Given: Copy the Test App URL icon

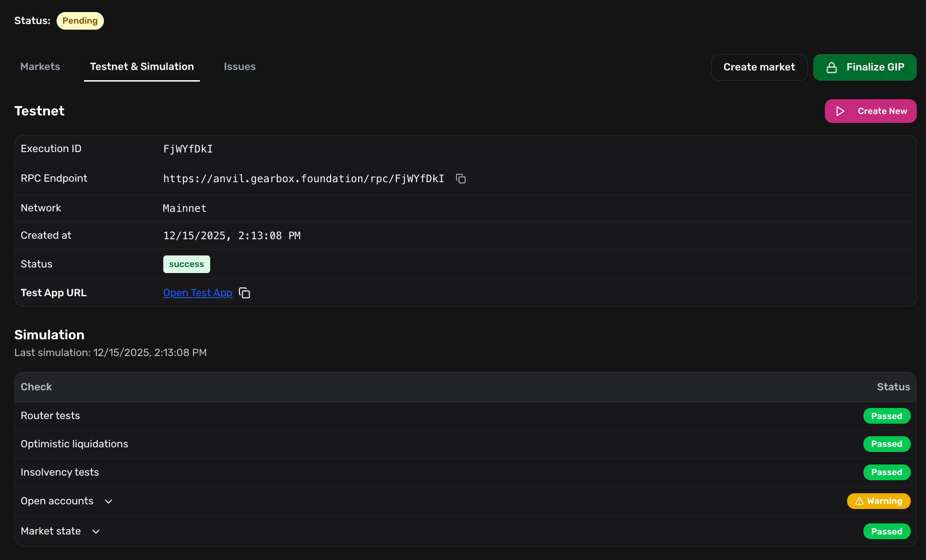Looking at the screenshot, I should 244,293.
